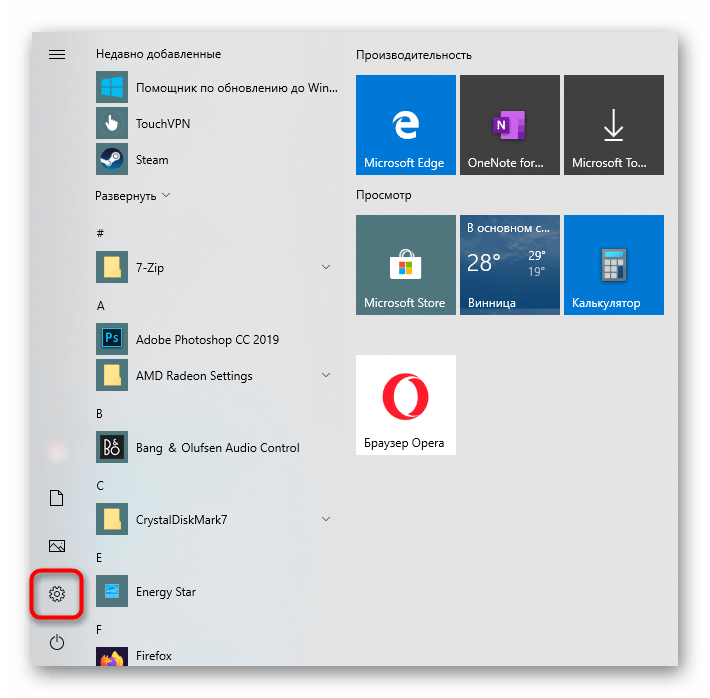710x698 pixels.
Task: Open the Microsoft Store tile
Action: click(x=406, y=265)
